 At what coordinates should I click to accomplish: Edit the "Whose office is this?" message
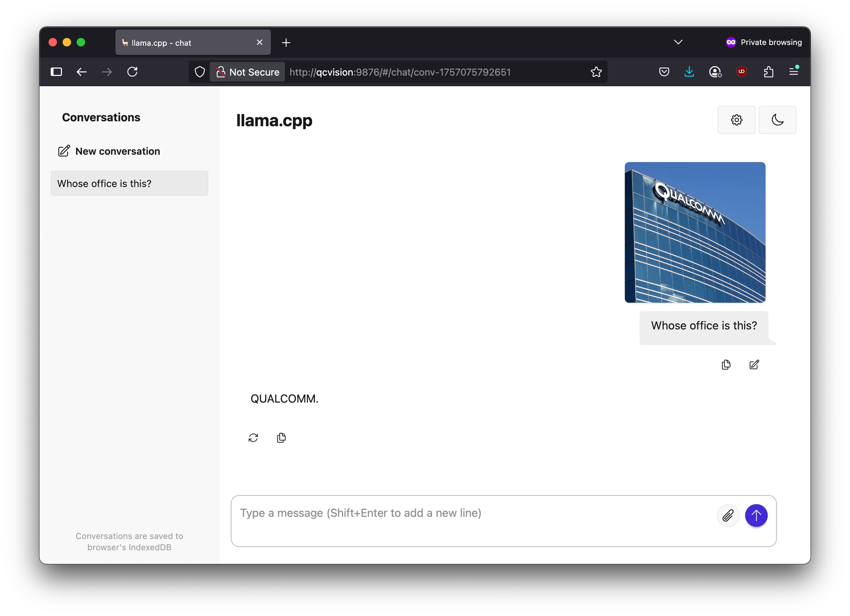tap(754, 364)
